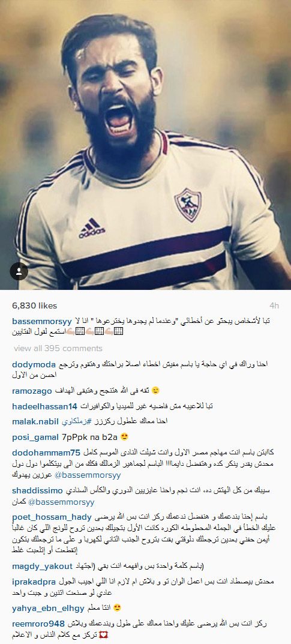291x644 pixels.
Task: Open the yahya_ebn_elhgy profile
Action: (x=48, y=608)
